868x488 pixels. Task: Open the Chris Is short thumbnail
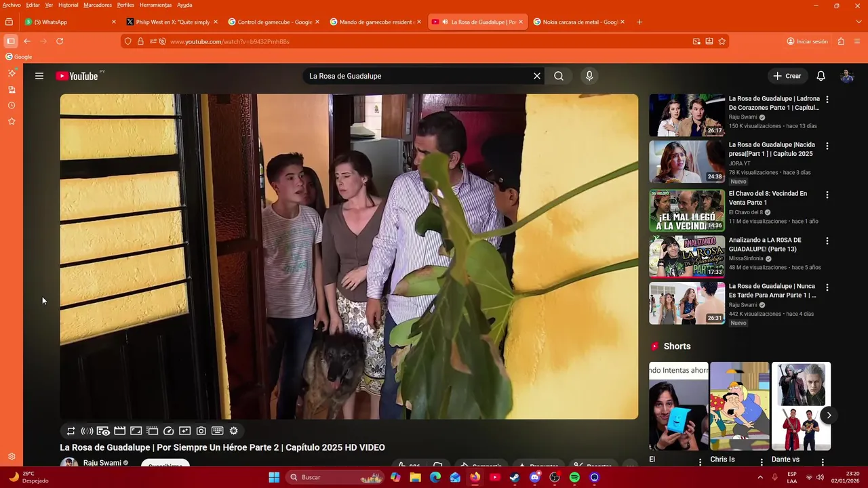click(740, 406)
